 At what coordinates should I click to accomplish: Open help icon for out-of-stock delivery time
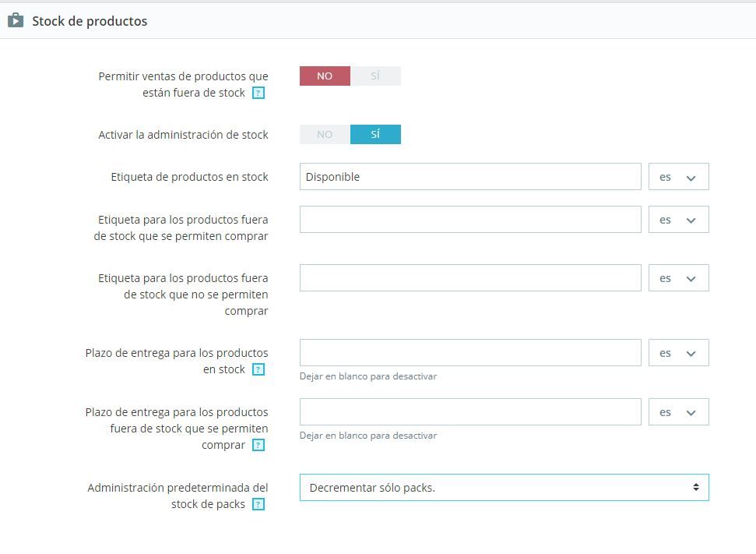pos(258,445)
